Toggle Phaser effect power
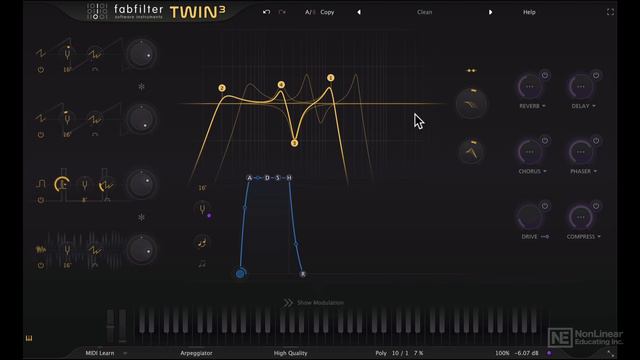 [x=596, y=141]
